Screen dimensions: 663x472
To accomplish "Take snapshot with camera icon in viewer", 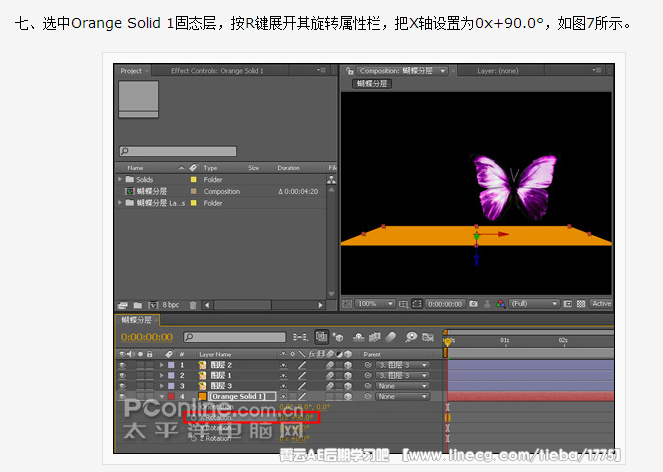I will pyautogui.click(x=474, y=304).
